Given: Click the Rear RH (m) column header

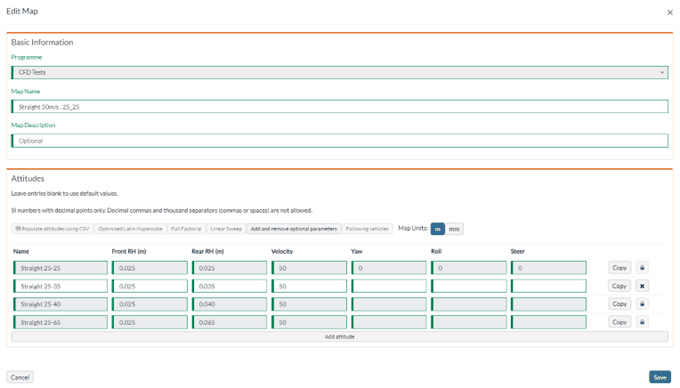Looking at the screenshot, I should (208, 251).
